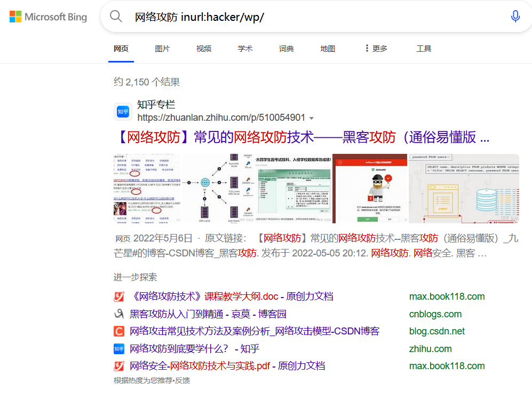Open the 地图 tab
Image resolution: width=532 pixels, height=398 pixels.
tap(328, 49)
